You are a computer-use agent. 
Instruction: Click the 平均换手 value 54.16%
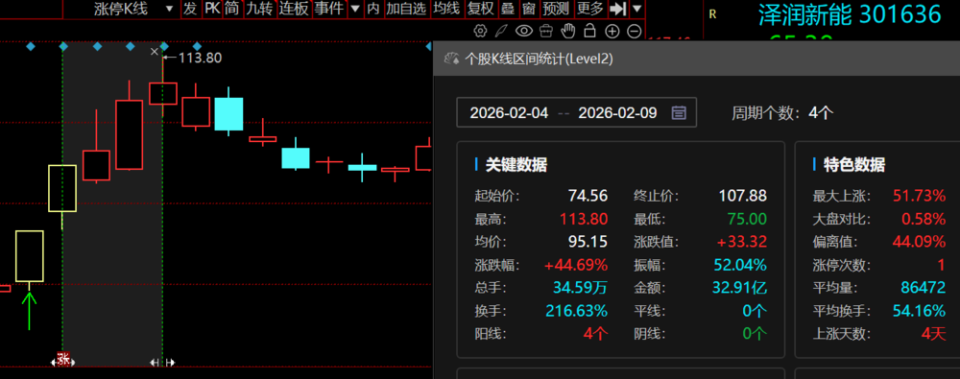[919, 311]
